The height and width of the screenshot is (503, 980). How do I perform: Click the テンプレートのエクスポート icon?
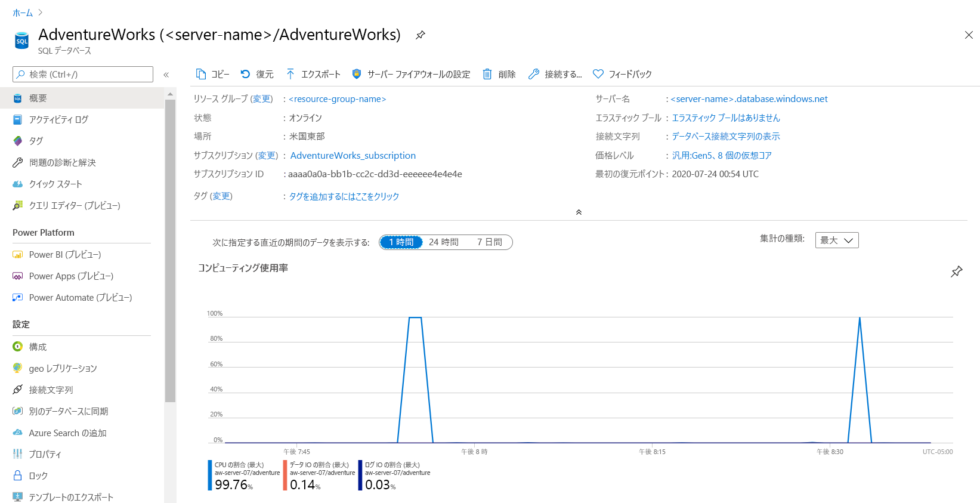pyautogui.click(x=18, y=497)
